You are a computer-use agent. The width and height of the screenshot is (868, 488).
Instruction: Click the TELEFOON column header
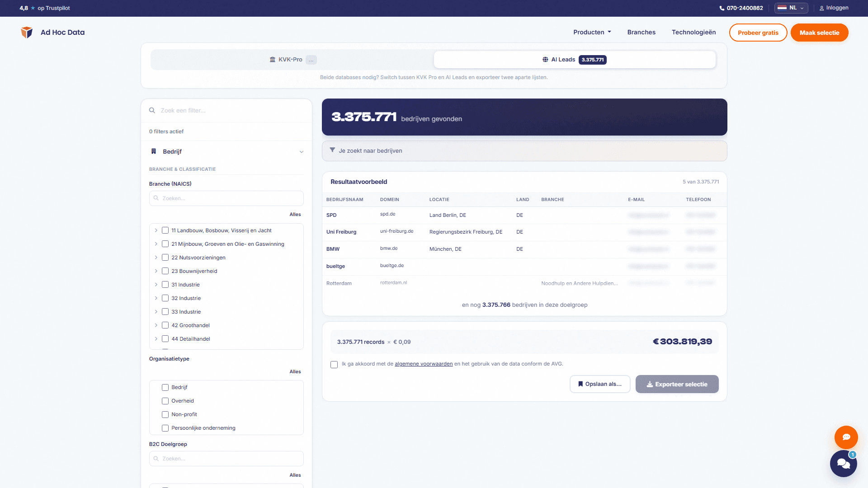coord(698,199)
